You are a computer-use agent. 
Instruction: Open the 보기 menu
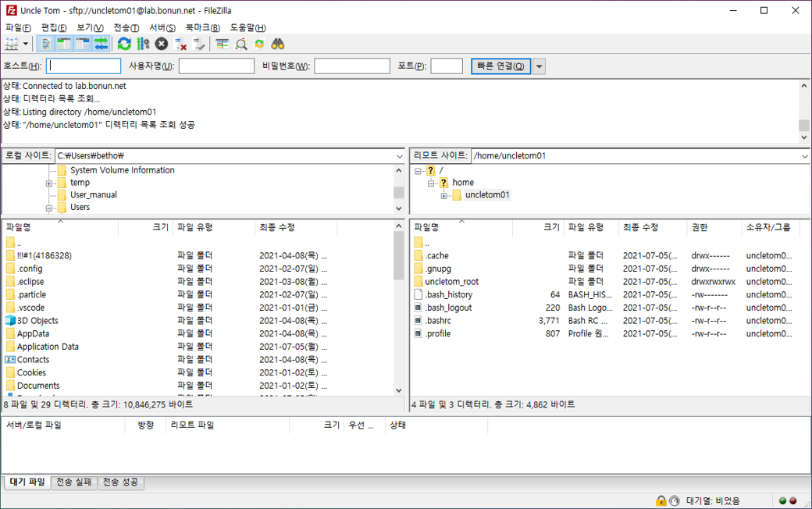tap(90, 27)
